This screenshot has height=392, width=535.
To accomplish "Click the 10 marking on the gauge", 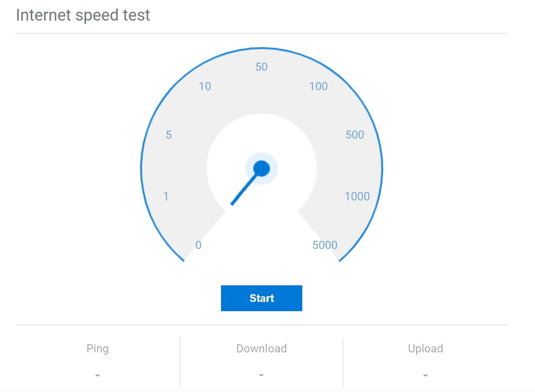I will point(205,86).
